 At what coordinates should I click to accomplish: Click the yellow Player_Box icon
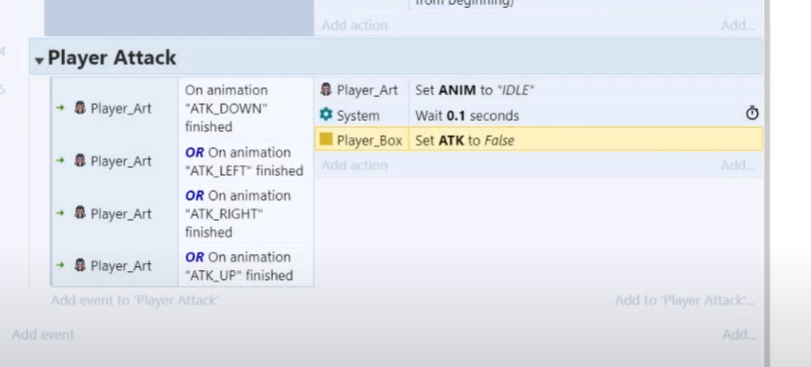point(326,140)
